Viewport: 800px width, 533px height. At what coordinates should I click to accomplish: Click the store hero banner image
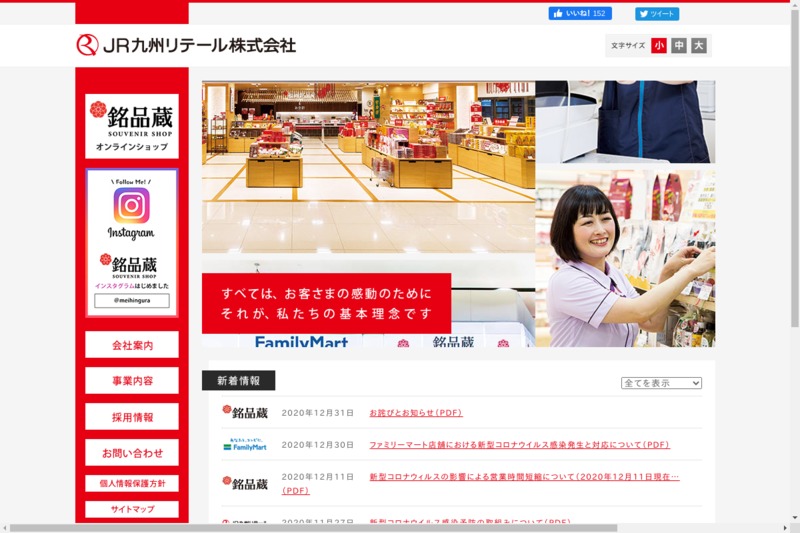coord(458,213)
